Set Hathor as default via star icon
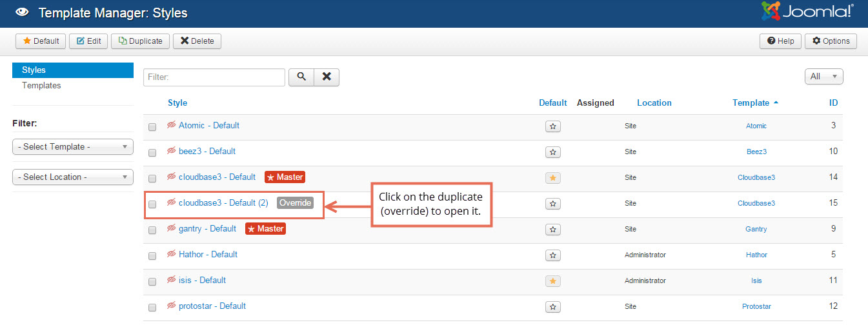 pyautogui.click(x=553, y=255)
